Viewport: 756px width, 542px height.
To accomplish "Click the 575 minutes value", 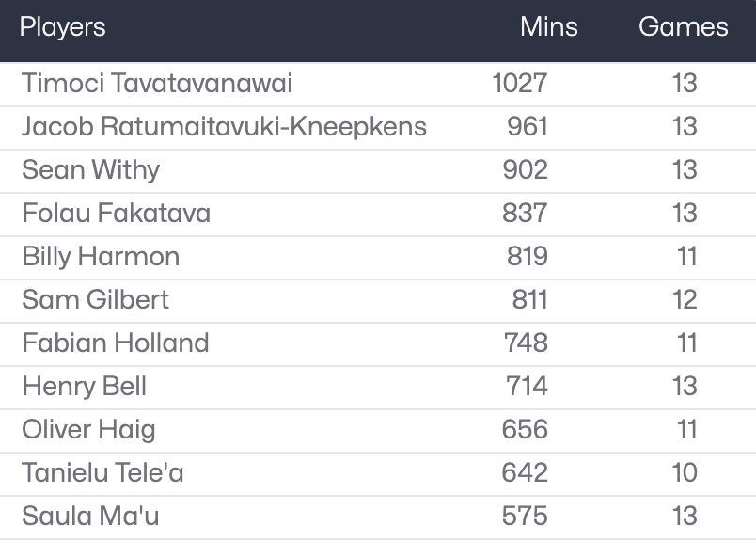I will [525, 517].
